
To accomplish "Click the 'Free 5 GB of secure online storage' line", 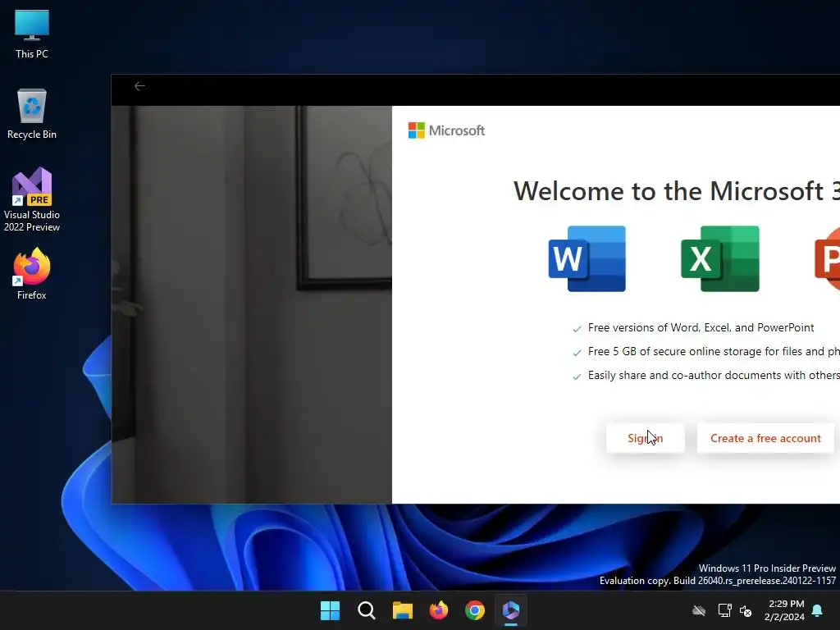I will pyautogui.click(x=714, y=351).
